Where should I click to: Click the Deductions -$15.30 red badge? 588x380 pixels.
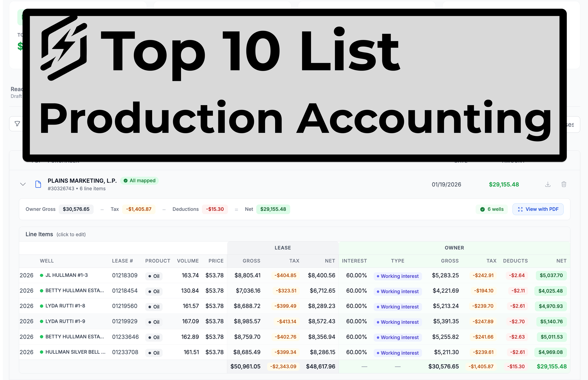(215, 209)
